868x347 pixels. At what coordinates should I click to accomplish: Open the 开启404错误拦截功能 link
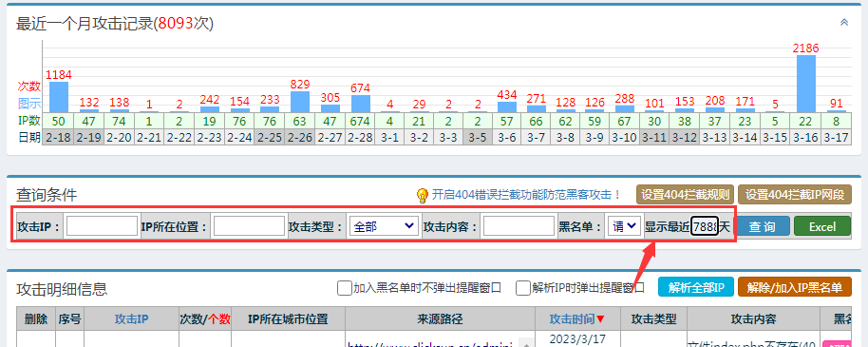click(526, 195)
